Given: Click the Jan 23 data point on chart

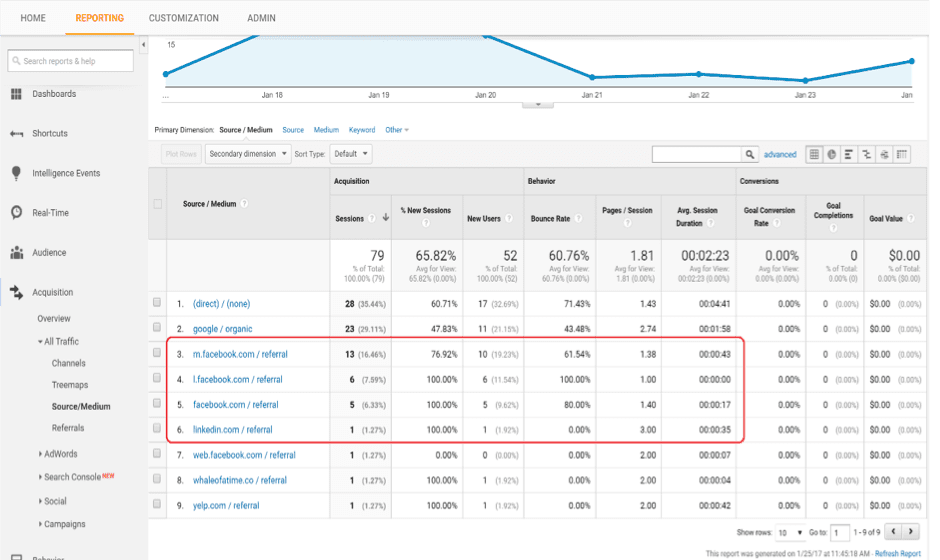Looking at the screenshot, I should [805, 80].
